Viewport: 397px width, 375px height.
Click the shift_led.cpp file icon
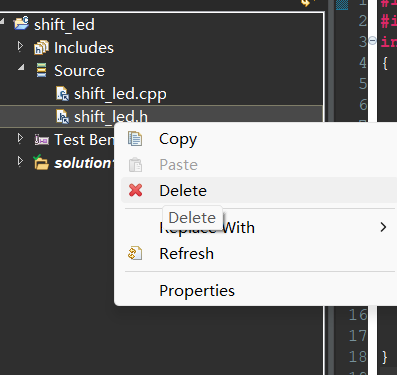62,94
